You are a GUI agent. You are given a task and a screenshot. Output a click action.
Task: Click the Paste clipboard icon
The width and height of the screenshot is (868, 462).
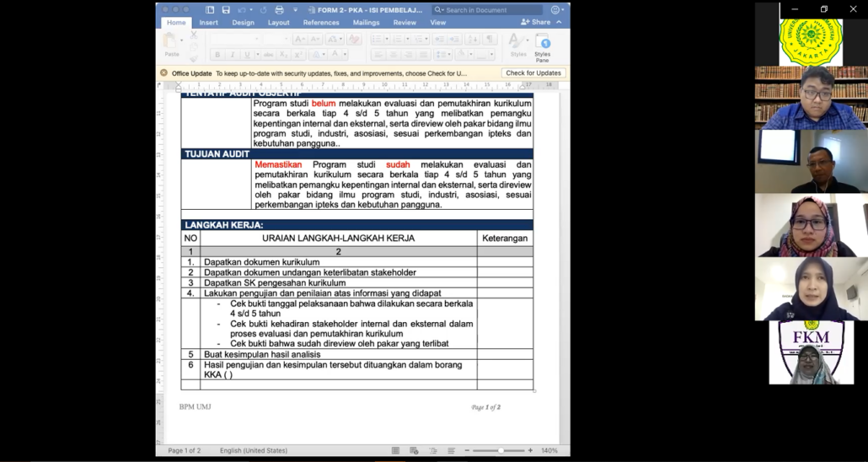170,41
